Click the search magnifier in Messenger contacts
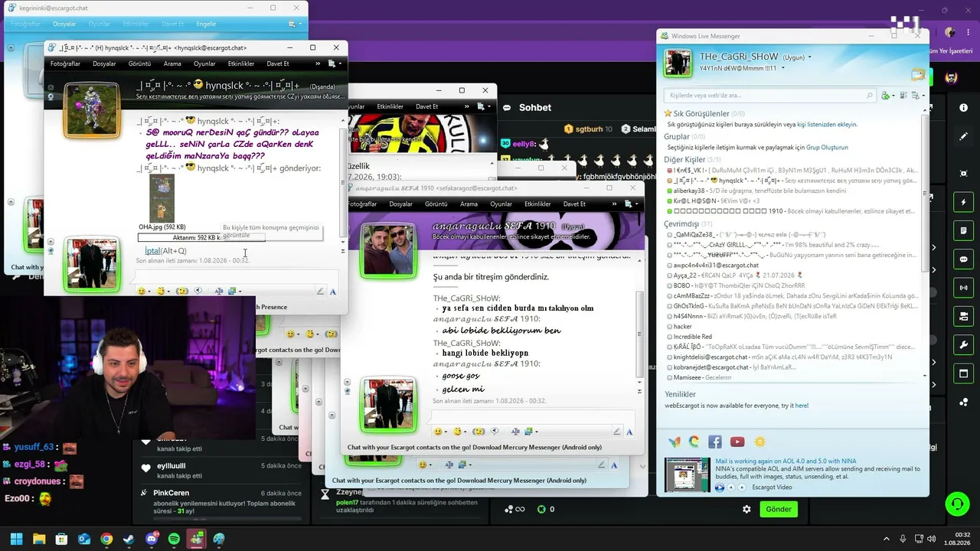The width and height of the screenshot is (980, 551). click(869, 96)
